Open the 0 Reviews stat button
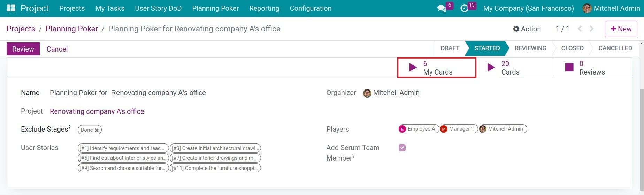 tap(592, 68)
